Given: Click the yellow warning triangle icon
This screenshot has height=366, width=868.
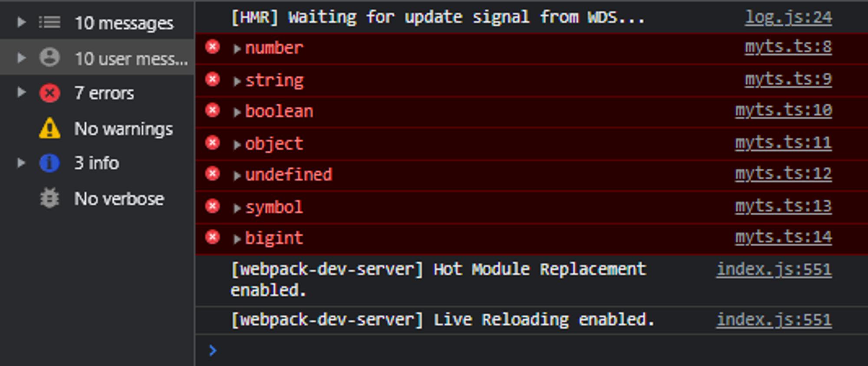Looking at the screenshot, I should point(49,128).
